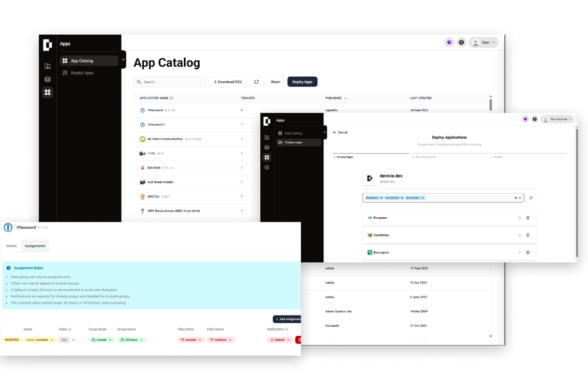588x390 pixels.
Task: Switch to the Details tab for 1Password
Action: coord(11,246)
